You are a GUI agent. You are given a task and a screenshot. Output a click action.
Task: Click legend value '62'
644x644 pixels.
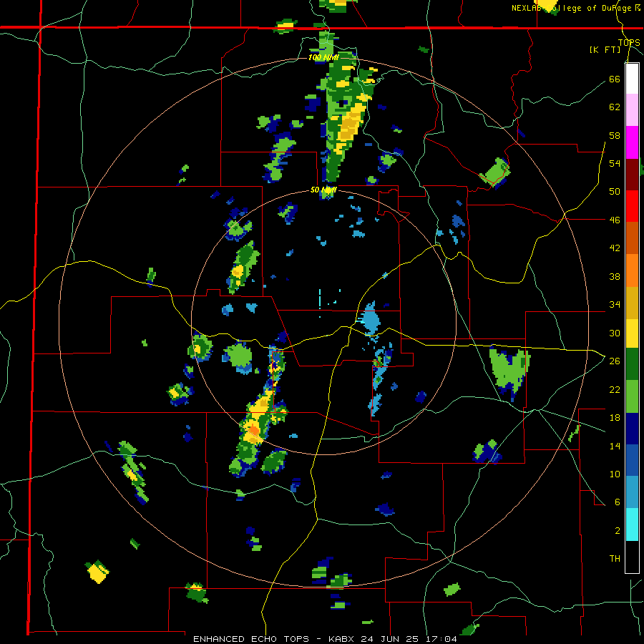[615, 107]
